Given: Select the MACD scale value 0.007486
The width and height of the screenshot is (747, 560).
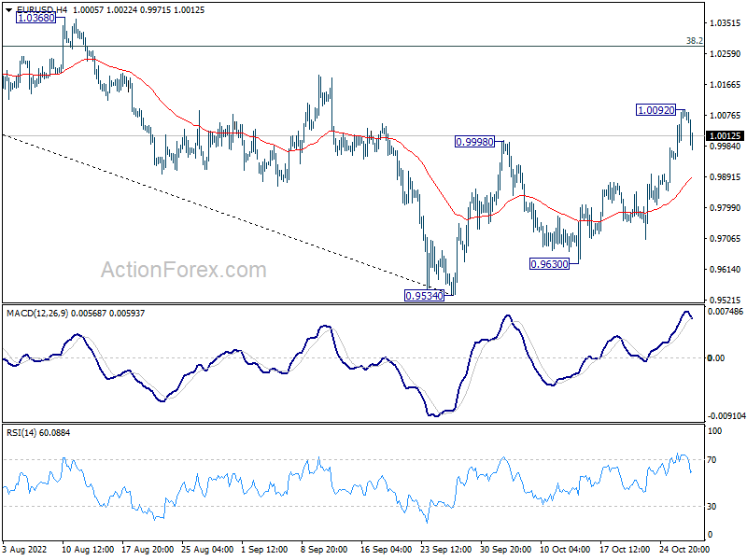Looking at the screenshot, I should click(x=726, y=312).
